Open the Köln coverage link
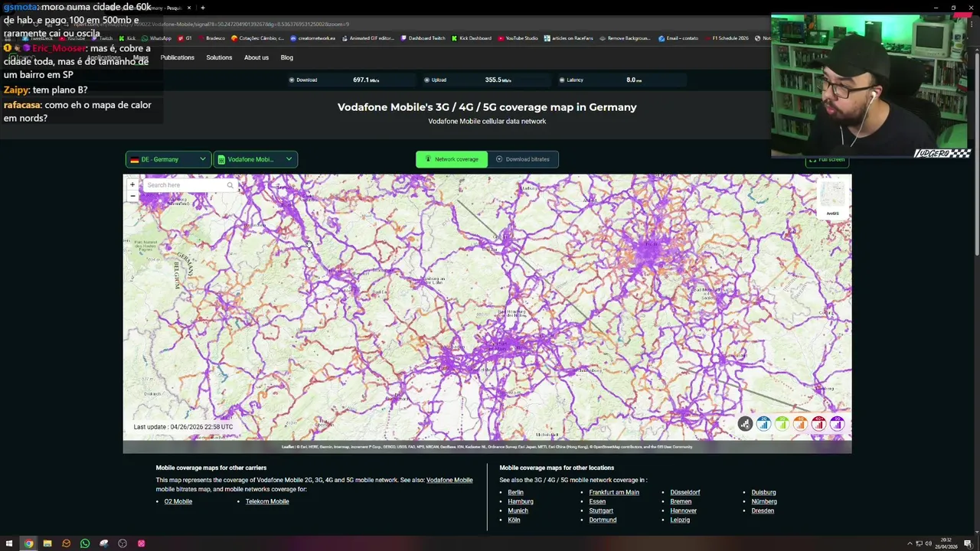 (x=514, y=520)
